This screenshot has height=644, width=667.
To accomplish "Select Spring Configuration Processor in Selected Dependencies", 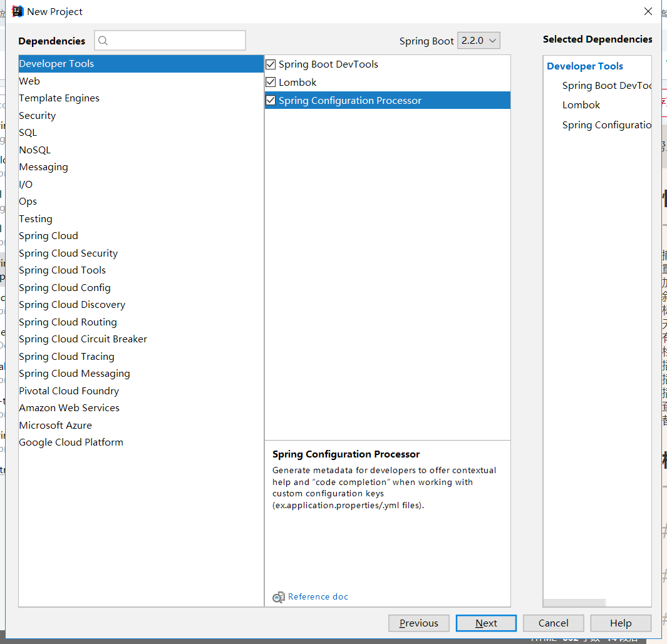I will [x=607, y=125].
